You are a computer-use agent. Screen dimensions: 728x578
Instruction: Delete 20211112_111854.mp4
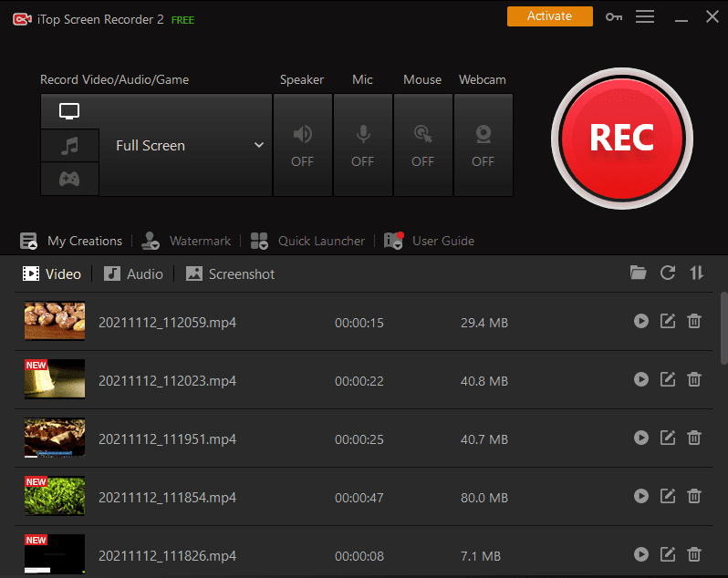pyautogui.click(x=694, y=496)
